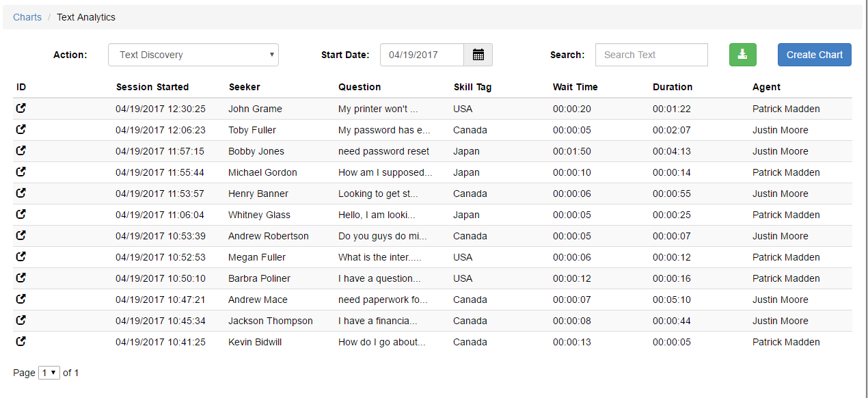Go to the Charts breadcrumb link
The image size is (868, 398).
tap(27, 17)
